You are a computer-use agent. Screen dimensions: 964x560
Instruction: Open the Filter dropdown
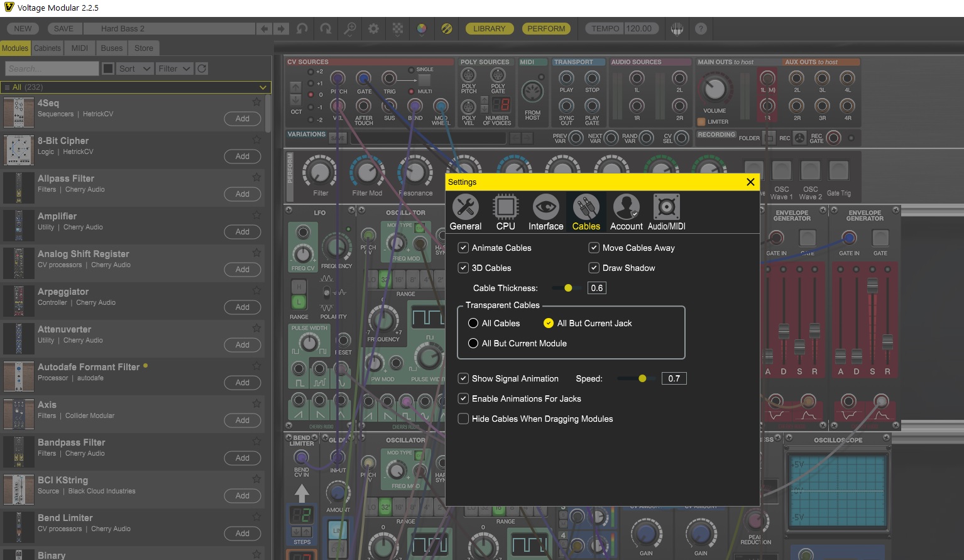pos(174,69)
